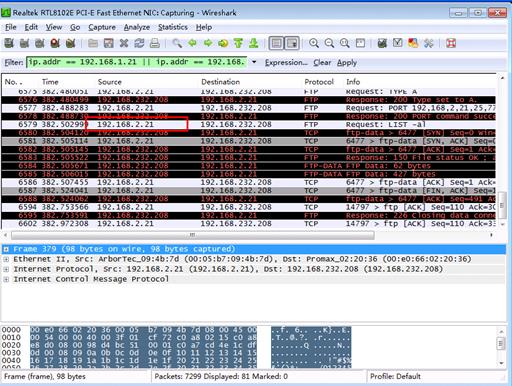Edit capture filters icon
The height and width of the screenshot is (386, 512).
tap(382, 43)
